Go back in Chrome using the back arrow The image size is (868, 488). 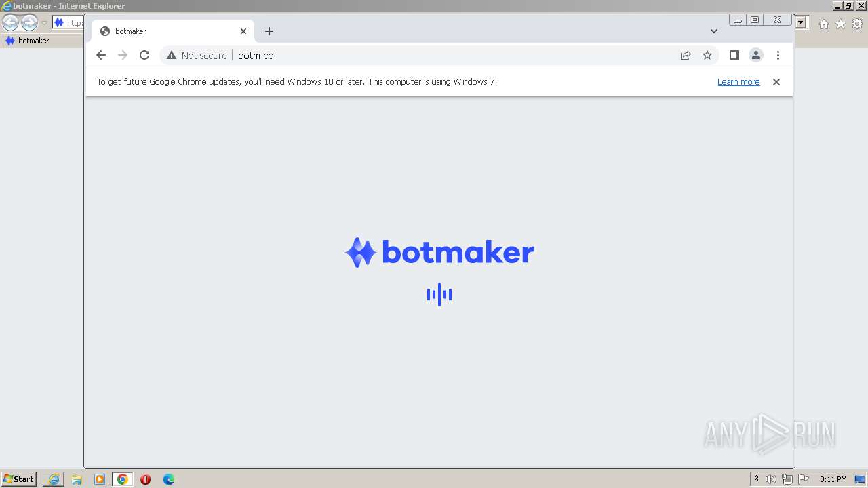pos(101,56)
